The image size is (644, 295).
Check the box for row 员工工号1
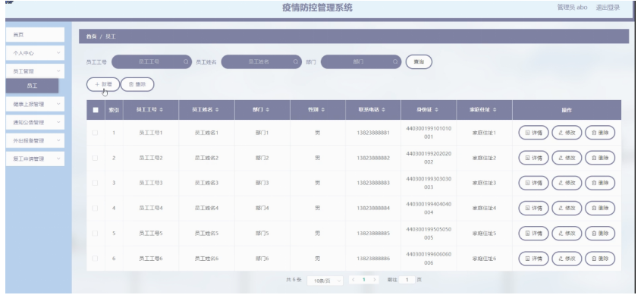(x=96, y=133)
